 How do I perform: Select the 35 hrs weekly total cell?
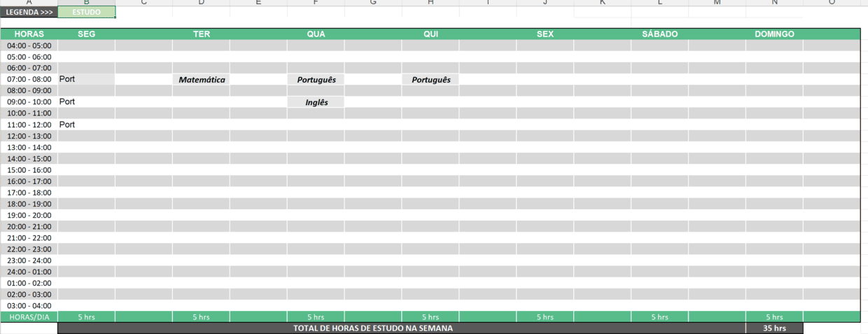pyautogui.click(x=774, y=328)
